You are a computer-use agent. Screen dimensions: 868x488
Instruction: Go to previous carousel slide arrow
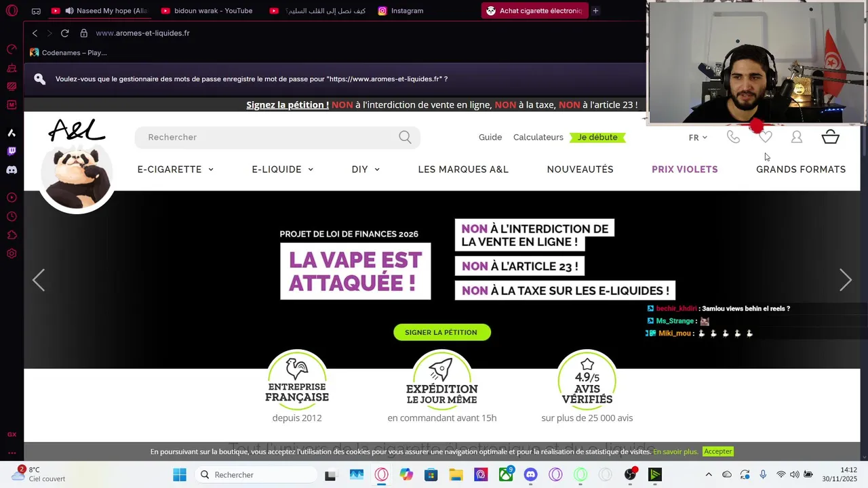pos(39,280)
